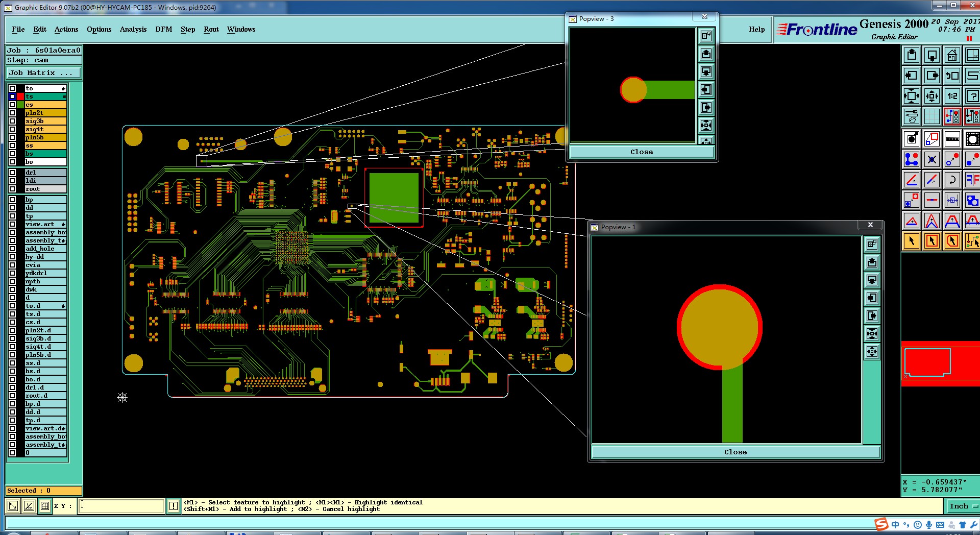The width and height of the screenshot is (980, 535).
Task: Toggle the checkbox for layer drl
Action: tap(12, 173)
